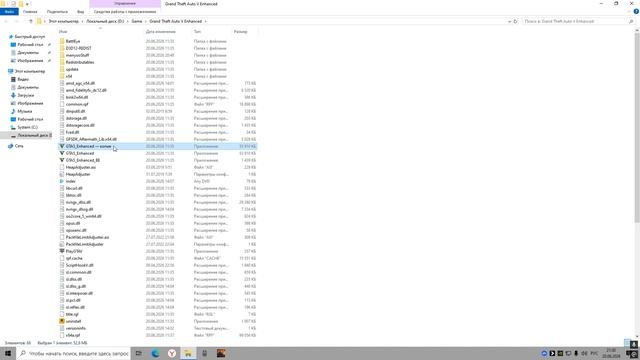Click the refresh button in address bar

coord(516,21)
